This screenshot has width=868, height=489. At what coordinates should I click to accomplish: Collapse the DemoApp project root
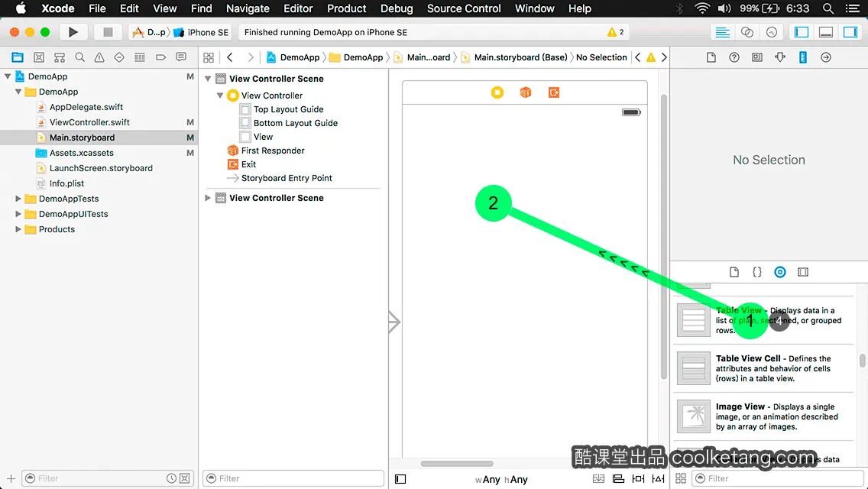[x=8, y=76]
